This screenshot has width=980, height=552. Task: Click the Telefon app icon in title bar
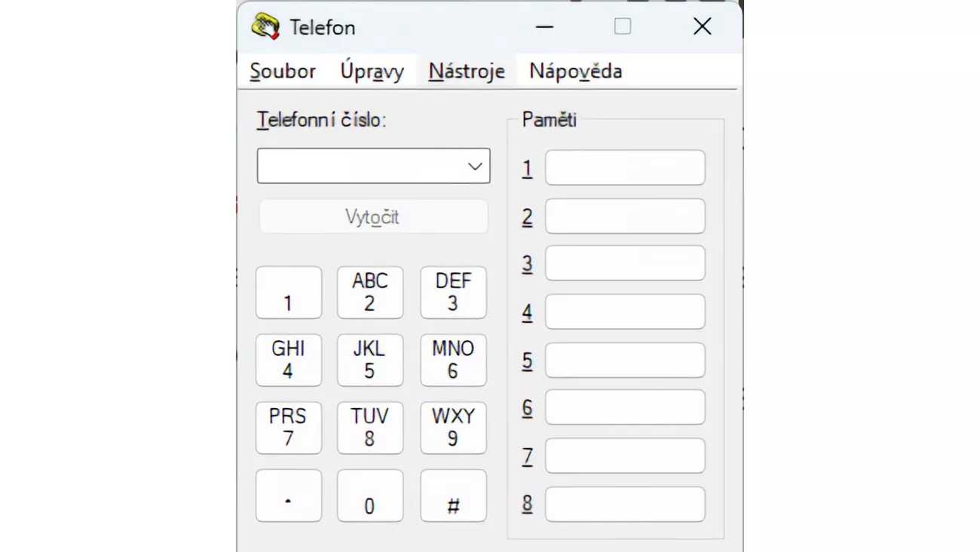[265, 27]
